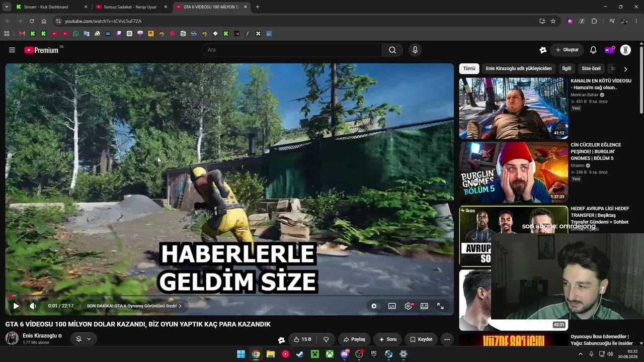Enter fullscreen mode
Viewport: 644px width, 362px height.
(x=440, y=306)
